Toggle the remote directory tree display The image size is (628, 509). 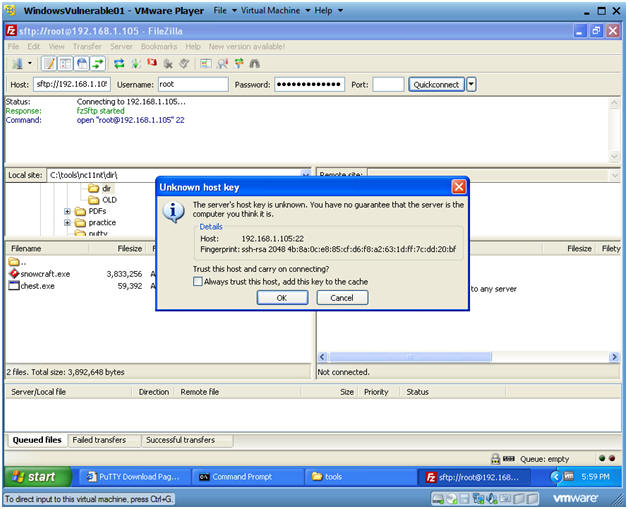(x=82, y=64)
